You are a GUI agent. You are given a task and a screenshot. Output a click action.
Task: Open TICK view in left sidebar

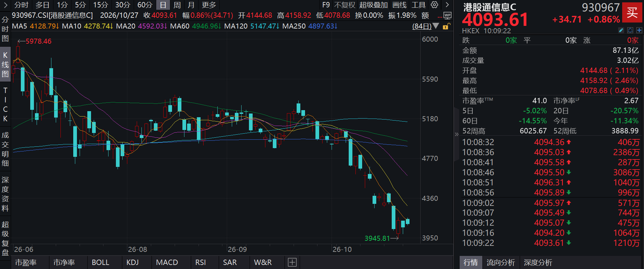click(x=5, y=104)
